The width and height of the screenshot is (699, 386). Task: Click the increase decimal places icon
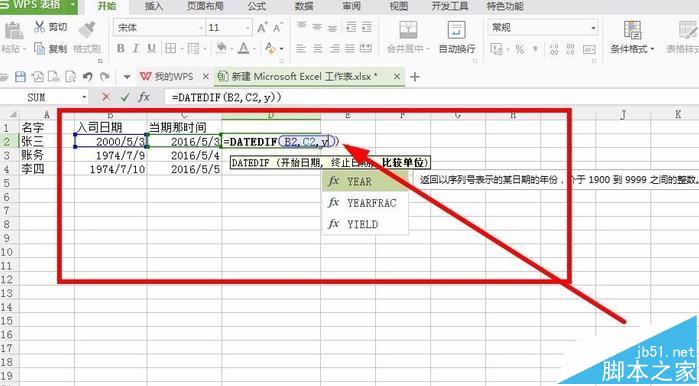554,49
